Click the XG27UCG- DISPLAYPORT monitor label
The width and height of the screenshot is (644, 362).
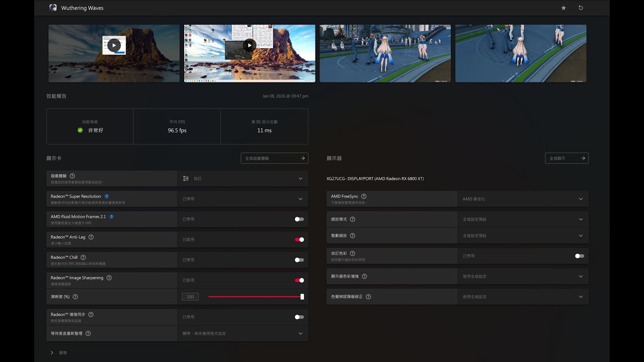375,178
